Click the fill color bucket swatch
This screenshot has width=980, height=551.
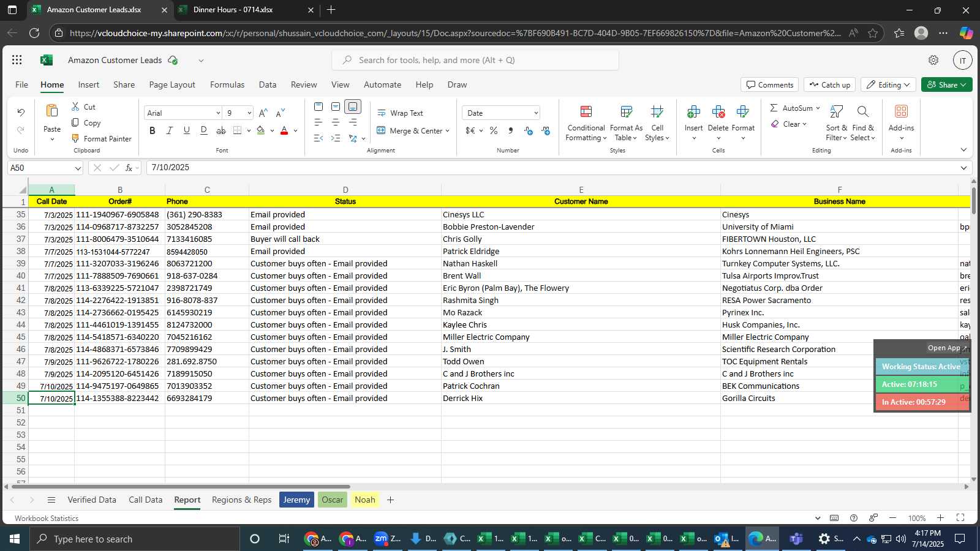[261, 130]
